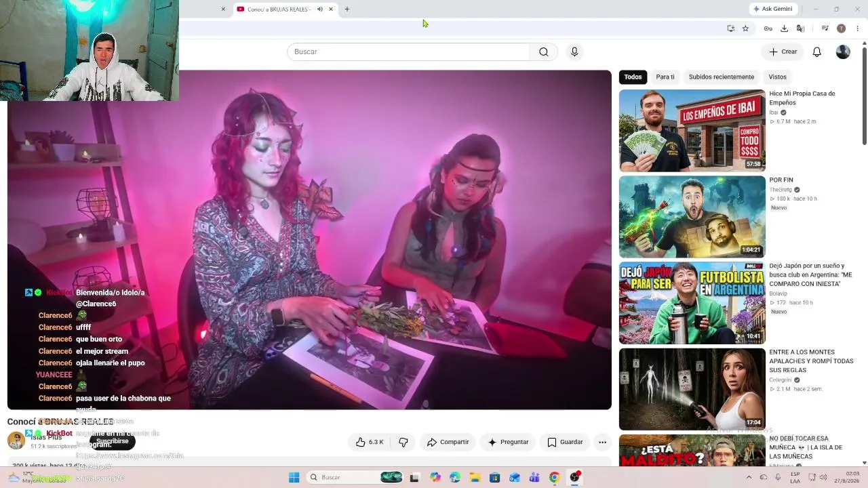Screen dimensions: 868x488
Task: Open Chrome downloads icon
Action: point(784,28)
